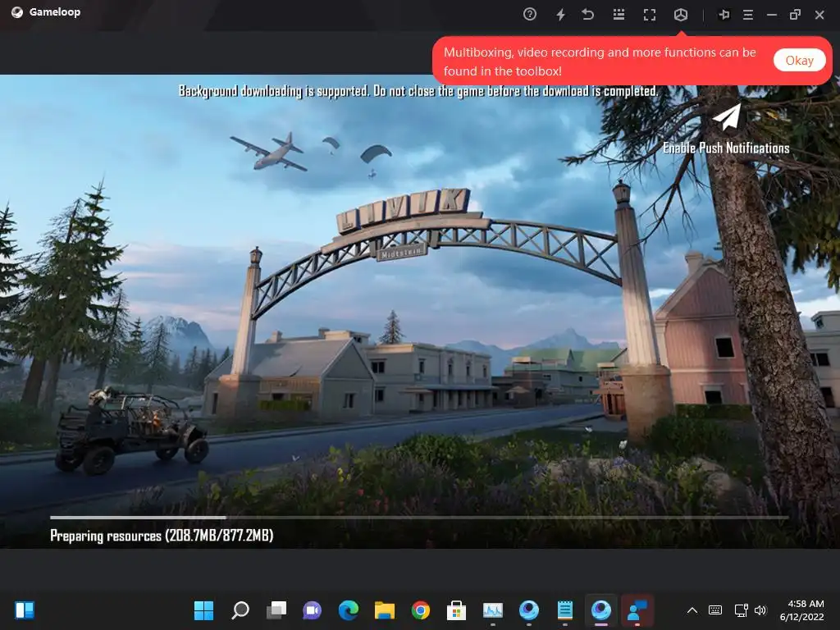Open the Gameloop help question-mark icon

tap(529, 15)
